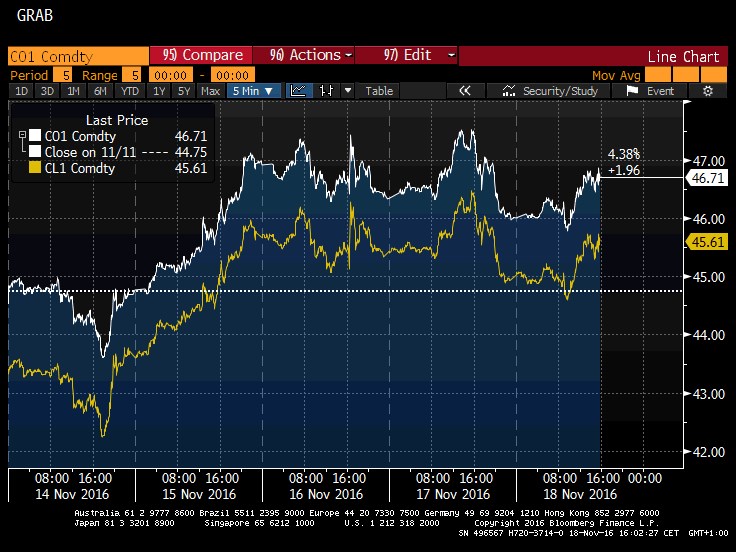Viewport: 736px width, 552px height.
Task: Select the 1D range button
Action: pyautogui.click(x=21, y=91)
